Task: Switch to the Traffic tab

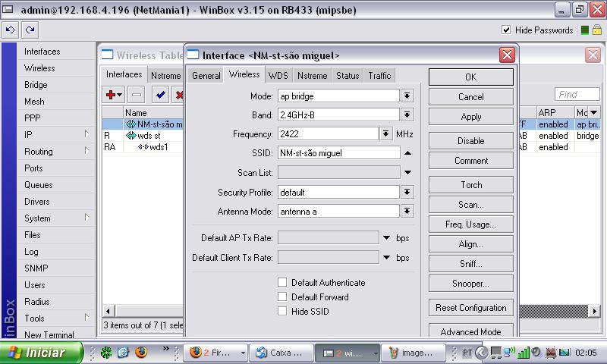Action: pos(379,75)
